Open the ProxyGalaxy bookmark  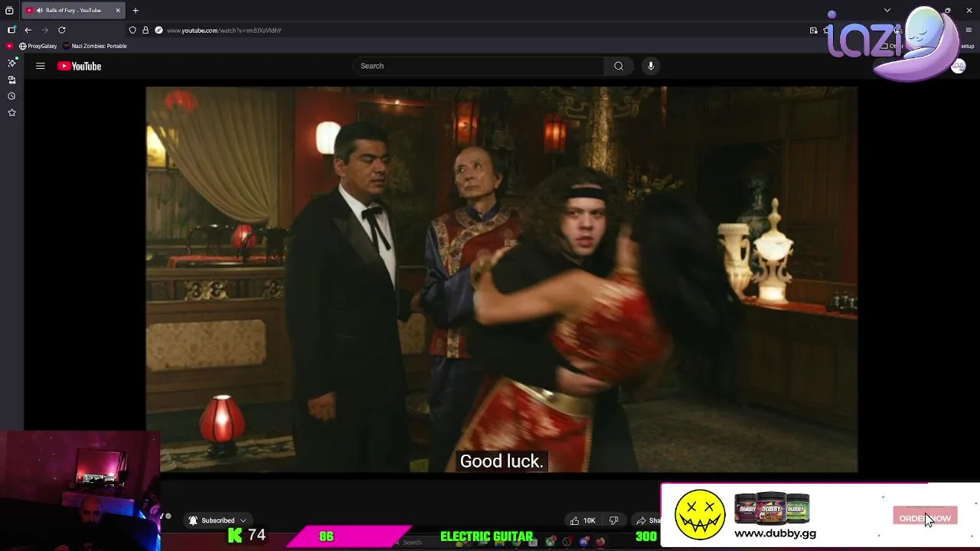click(x=38, y=46)
